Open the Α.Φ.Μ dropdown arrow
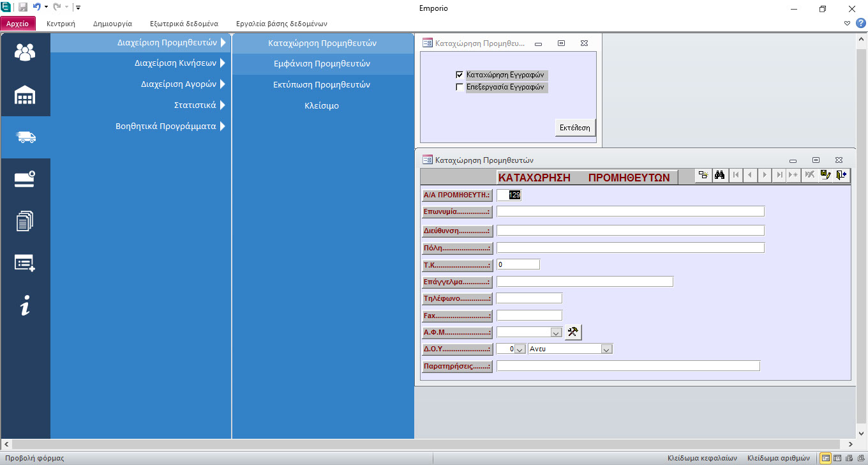This screenshot has height=465, width=868. tap(555, 333)
